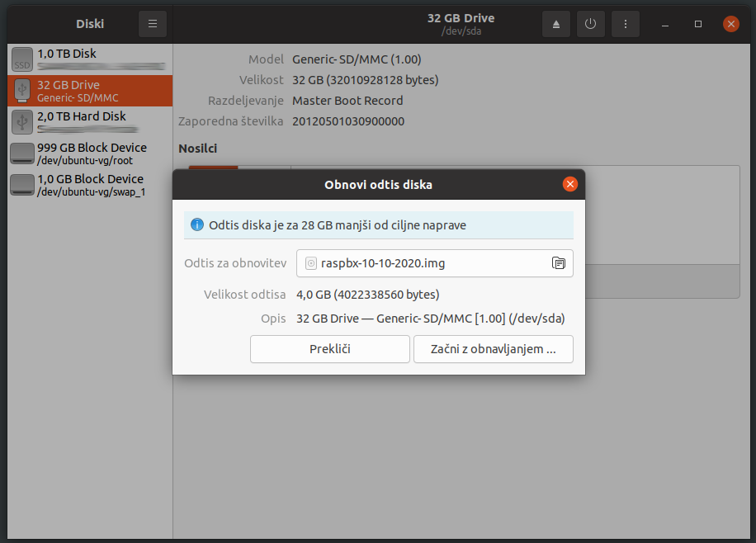
Task: Eject the 32 GB drive
Action: point(555,23)
